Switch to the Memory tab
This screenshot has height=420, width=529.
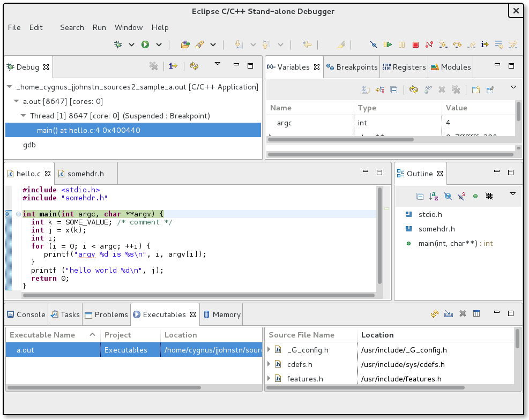pos(222,314)
